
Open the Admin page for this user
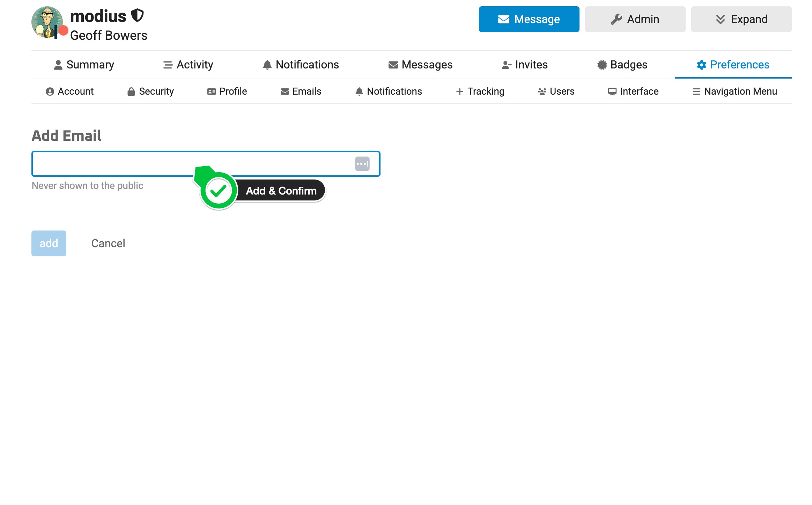(x=635, y=19)
